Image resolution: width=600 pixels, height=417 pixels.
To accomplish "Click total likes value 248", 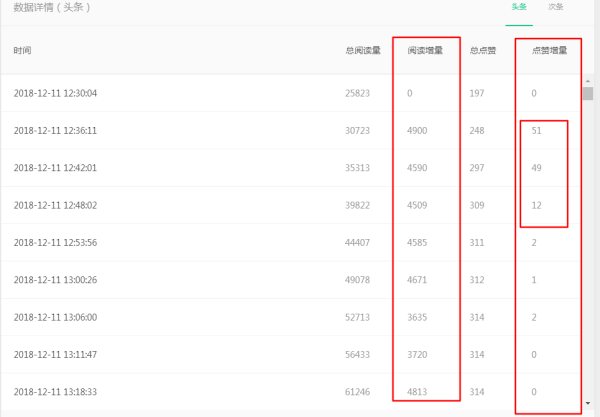I will [x=477, y=131].
